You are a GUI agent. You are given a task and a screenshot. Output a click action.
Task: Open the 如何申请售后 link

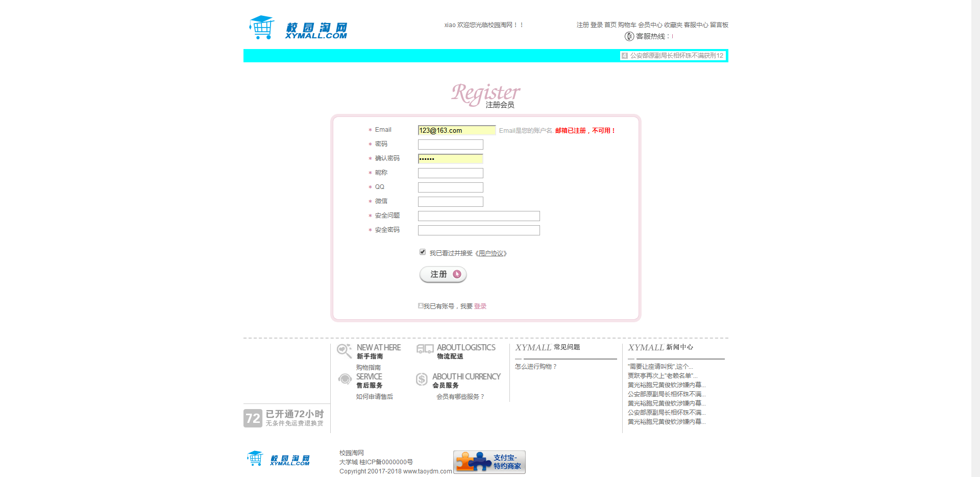375,397
